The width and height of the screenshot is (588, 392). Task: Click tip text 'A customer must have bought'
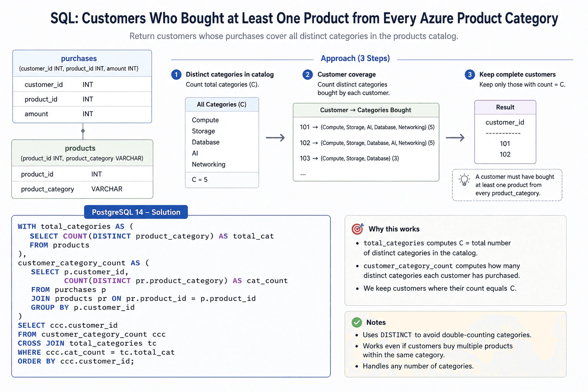[514, 176]
